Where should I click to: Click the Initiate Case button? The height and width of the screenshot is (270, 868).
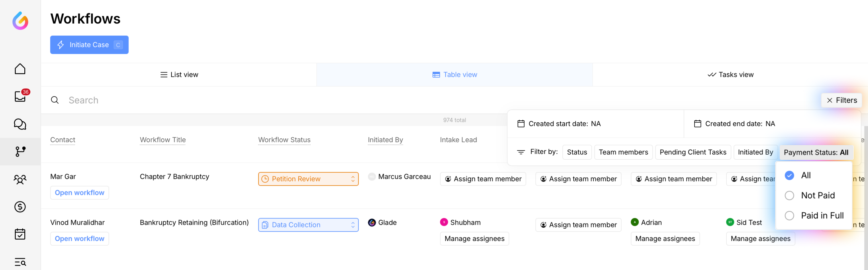[x=89, y=45]
